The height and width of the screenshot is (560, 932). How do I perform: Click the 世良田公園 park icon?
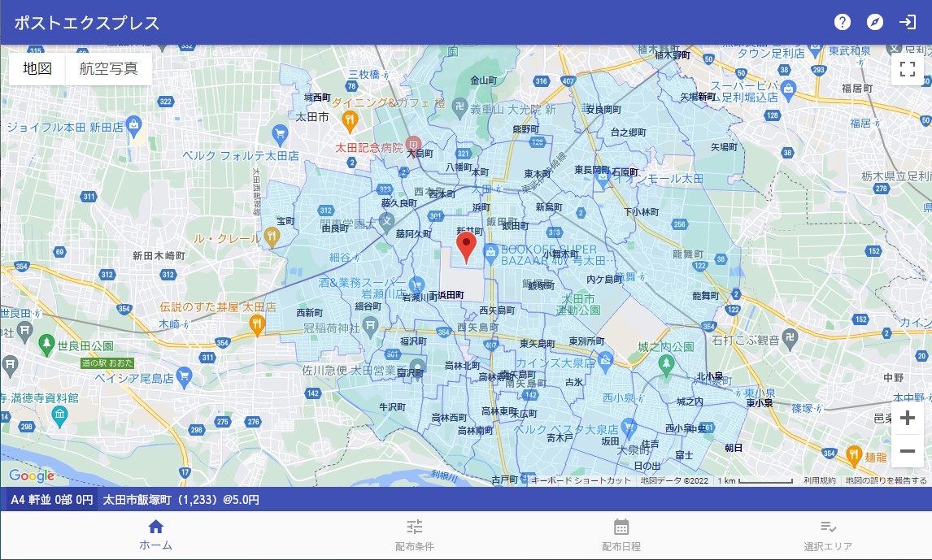point(46,344)
